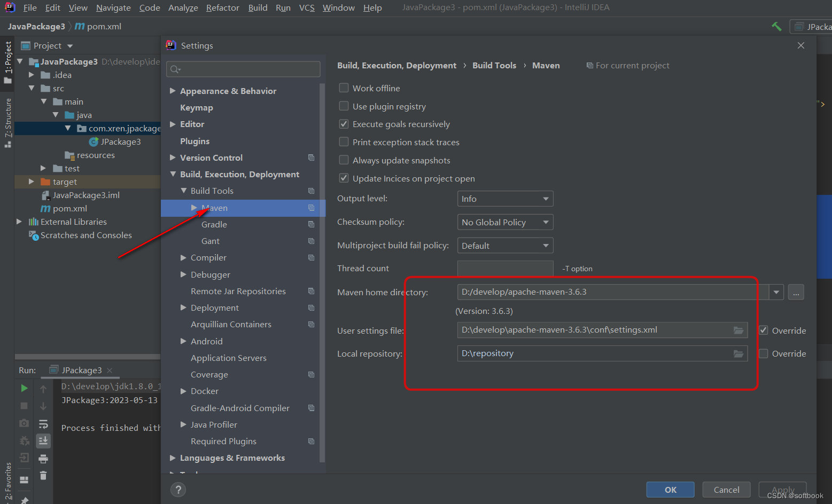Click the project-level icon beside Version Control
Screen dimensions: 832x504
311,157
